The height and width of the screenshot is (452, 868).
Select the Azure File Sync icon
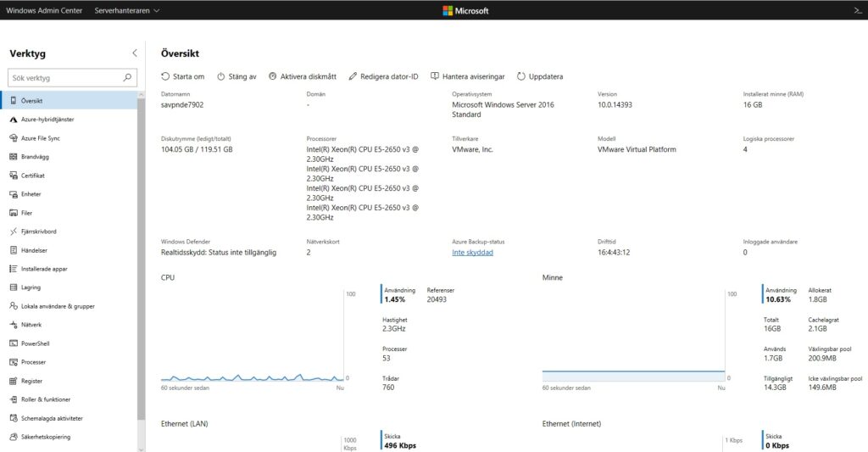14,138
